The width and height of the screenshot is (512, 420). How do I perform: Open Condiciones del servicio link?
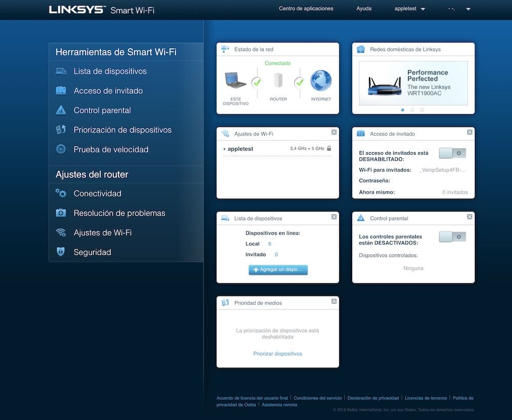tap(318, 398)
